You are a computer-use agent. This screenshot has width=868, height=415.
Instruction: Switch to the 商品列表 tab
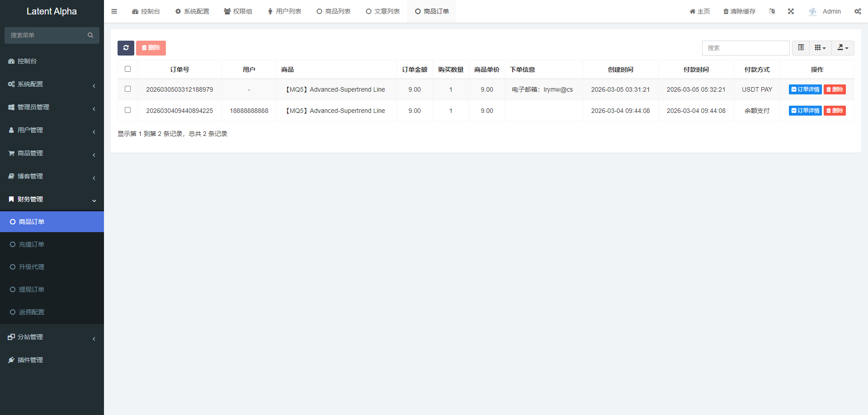pyautogui.click(x=334, y=11)
